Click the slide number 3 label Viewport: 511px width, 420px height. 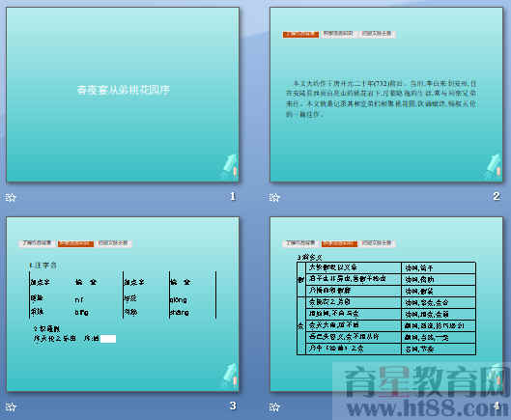tap(233, 406)
